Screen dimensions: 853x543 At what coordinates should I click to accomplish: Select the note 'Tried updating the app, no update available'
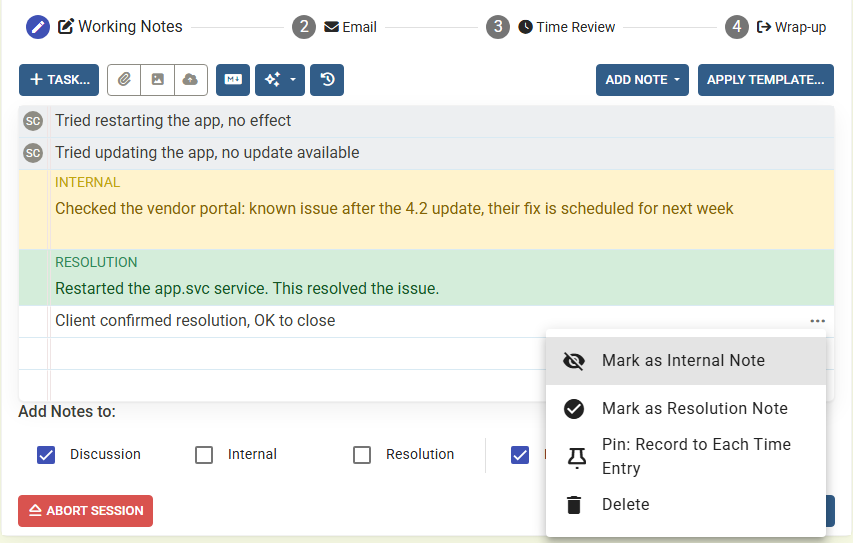[x=207, y=153]
